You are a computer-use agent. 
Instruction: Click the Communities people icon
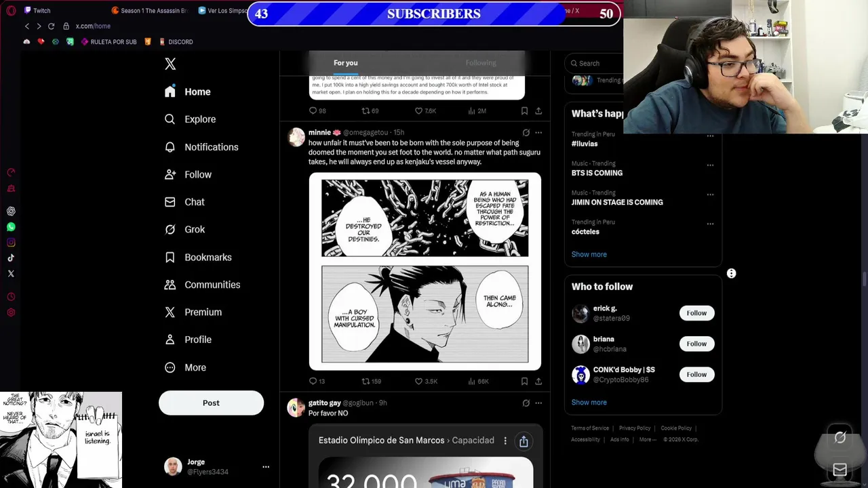tap(170, 285)
